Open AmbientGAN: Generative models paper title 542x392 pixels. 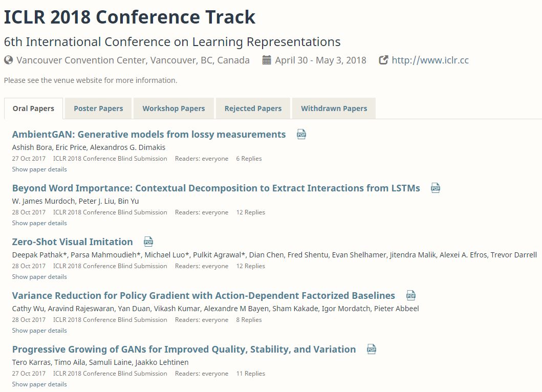click(149, 135)
